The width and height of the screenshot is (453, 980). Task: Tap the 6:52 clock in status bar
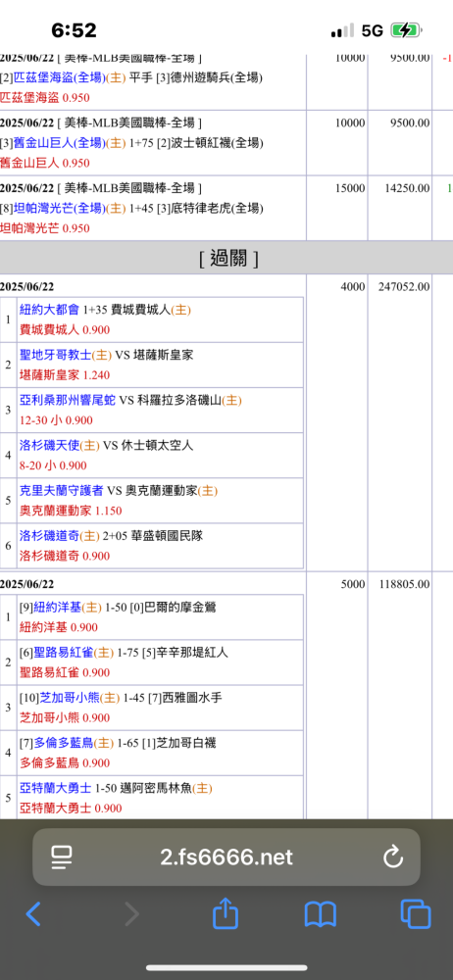click(74, 30)
